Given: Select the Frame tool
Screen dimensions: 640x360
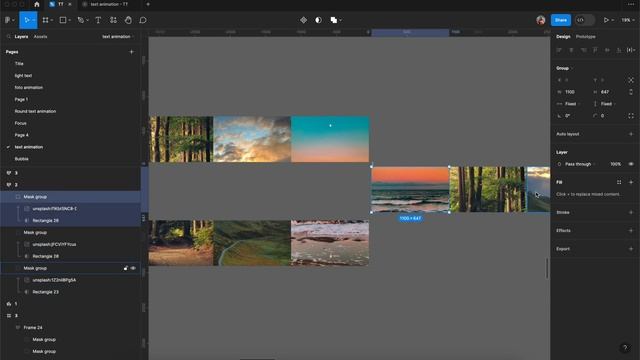Looking at the screenshot, I should (x=45, y=20).
